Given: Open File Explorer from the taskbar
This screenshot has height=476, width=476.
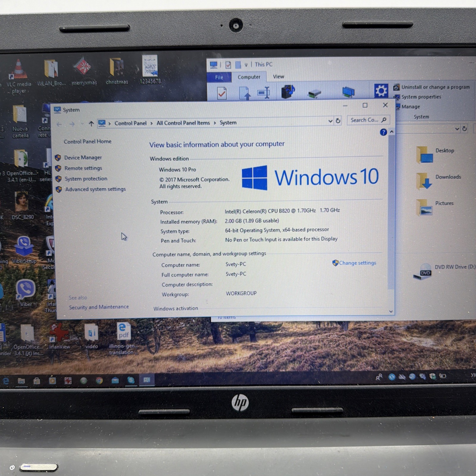Looking at the screenshot, I should pyautogui.click(x=21, y=381).
